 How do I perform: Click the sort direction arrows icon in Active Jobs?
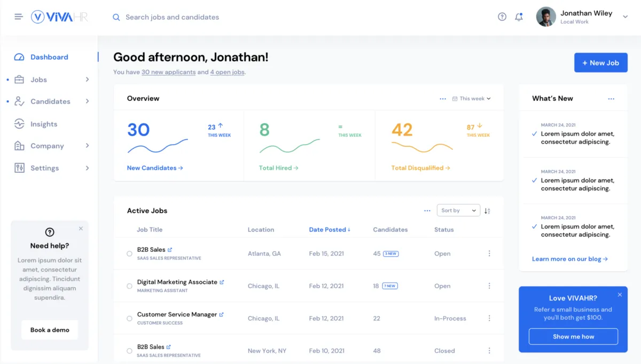(487, 210)
